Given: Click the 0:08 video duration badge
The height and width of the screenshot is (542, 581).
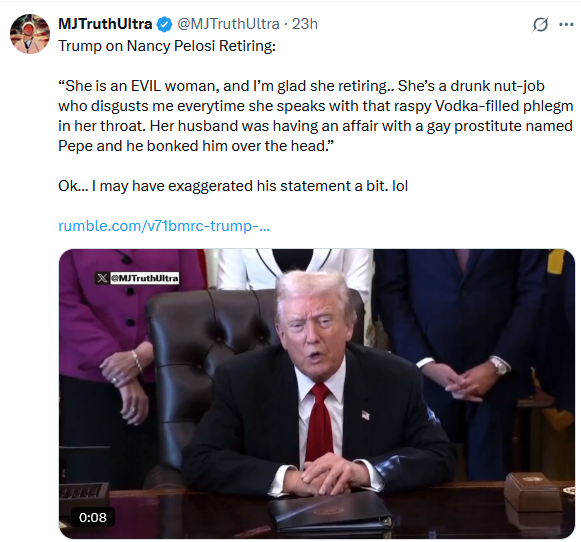Looking at the screenshot, I should tap(93, 517).
